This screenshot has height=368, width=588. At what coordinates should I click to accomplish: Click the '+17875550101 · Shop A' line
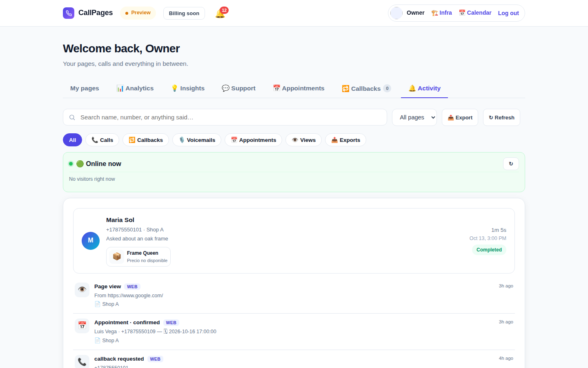(x=135, y=230)
